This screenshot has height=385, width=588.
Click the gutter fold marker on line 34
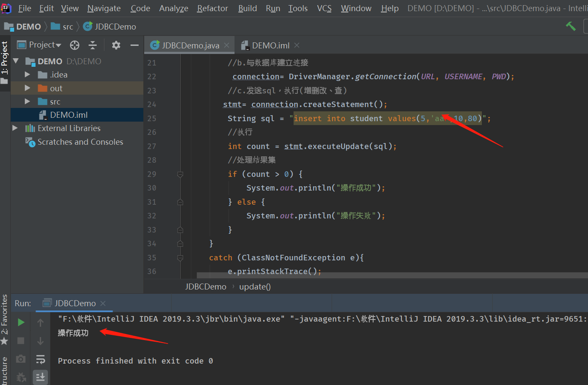point(180,244)
